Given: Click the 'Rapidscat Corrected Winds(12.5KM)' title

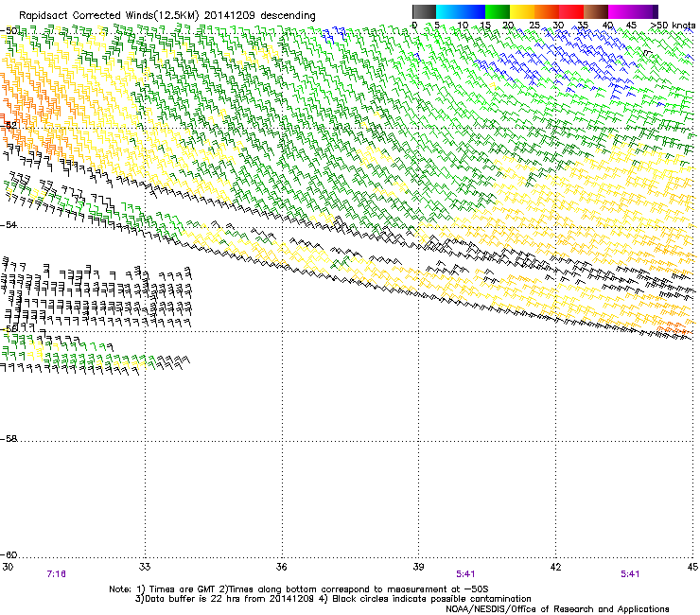Looking at the screenshot, I should 109,16.
